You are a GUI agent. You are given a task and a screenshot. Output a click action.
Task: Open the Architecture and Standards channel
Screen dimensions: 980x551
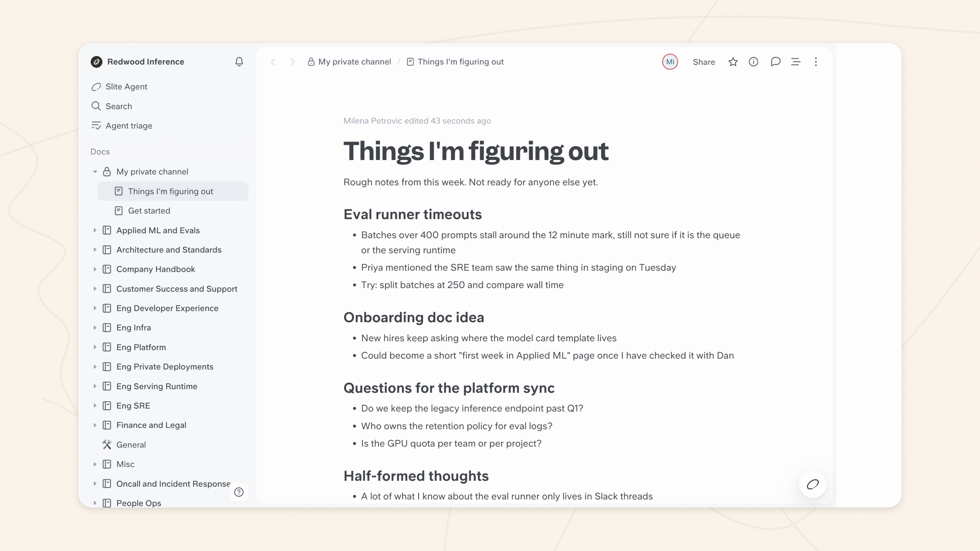168,249
